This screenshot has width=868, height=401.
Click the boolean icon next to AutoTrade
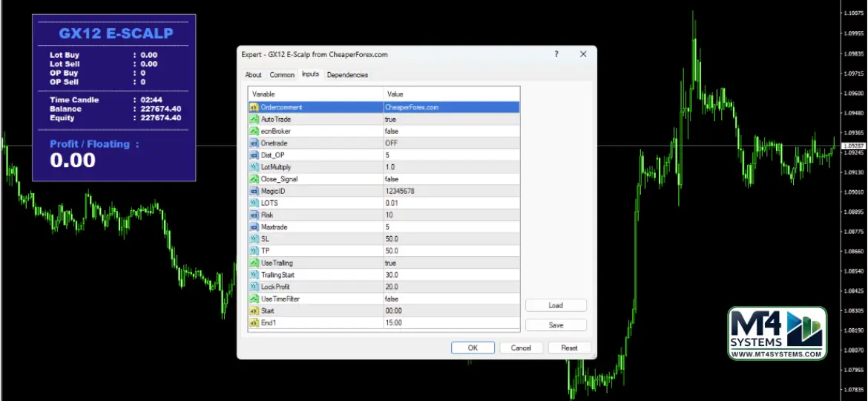[254, 119]
